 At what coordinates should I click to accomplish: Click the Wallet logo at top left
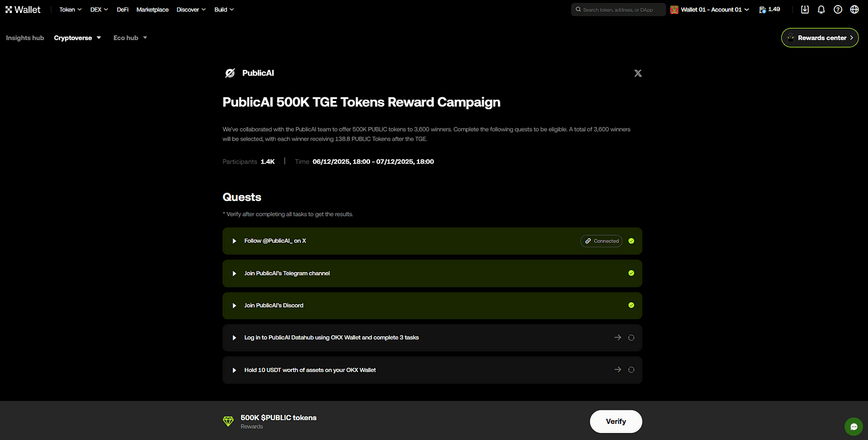[x=23, y=9]
